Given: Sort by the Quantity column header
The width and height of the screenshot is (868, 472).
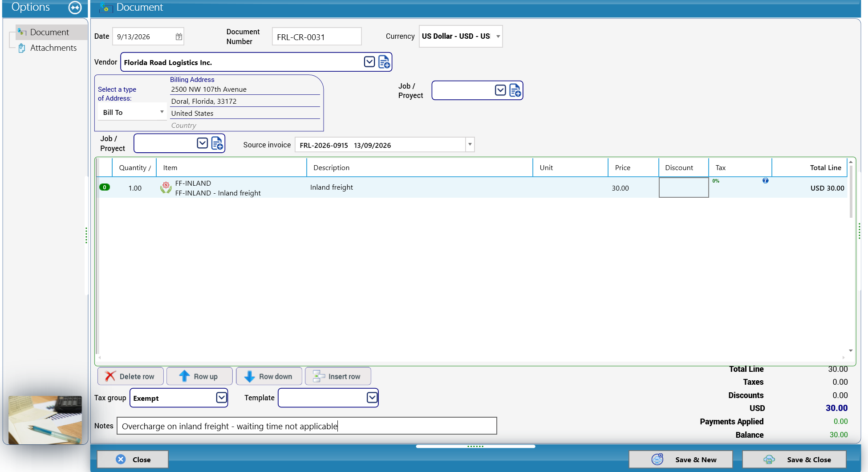Looking at the screenshot, I should coord(134,167).
